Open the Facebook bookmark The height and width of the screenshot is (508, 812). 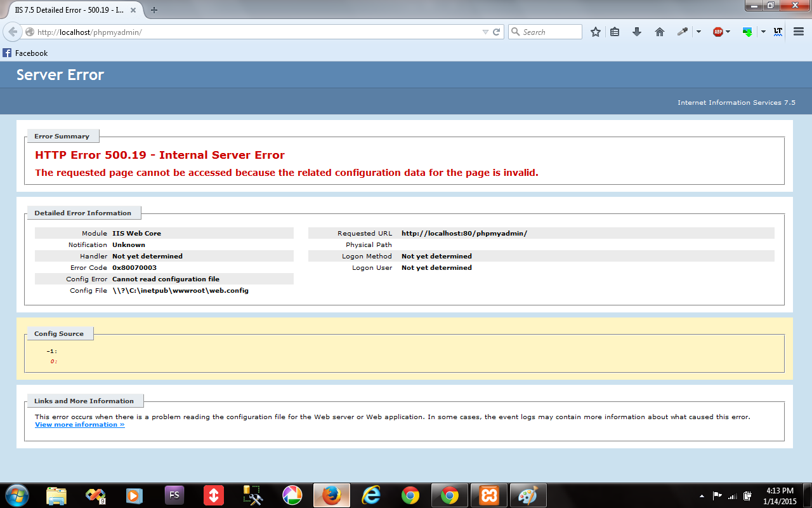point(25,53)
